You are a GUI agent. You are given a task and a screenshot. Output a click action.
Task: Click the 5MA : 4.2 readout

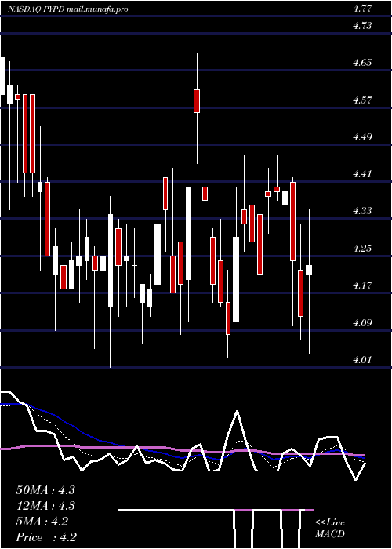[42, 522]
